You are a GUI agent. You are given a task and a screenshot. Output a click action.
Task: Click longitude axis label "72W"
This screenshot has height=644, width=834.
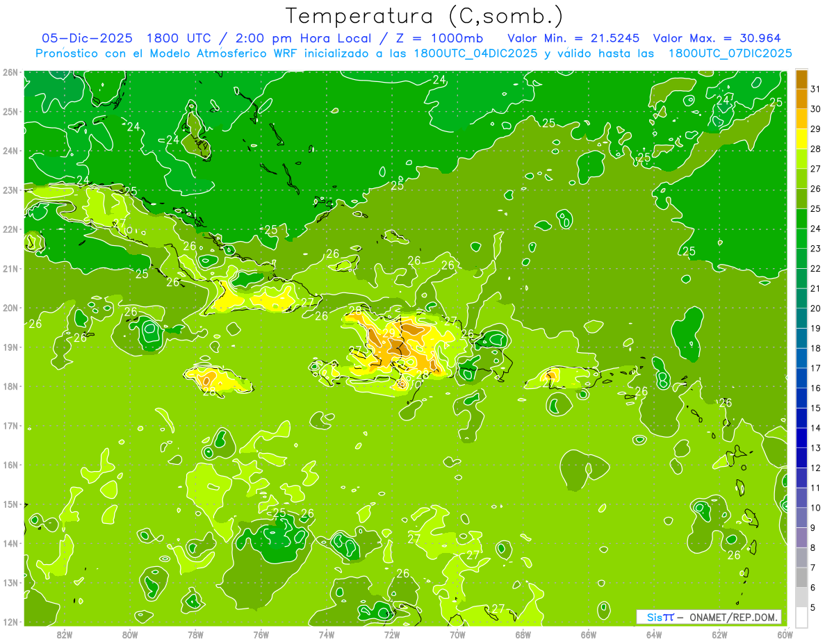[392, 634]
